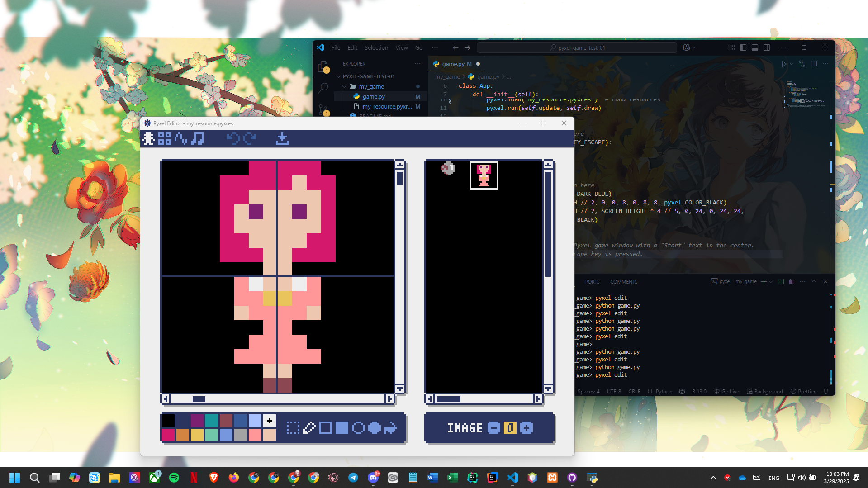Save the resource with the download icon
The width and height of the screenshot is (868, 488).
282,138
